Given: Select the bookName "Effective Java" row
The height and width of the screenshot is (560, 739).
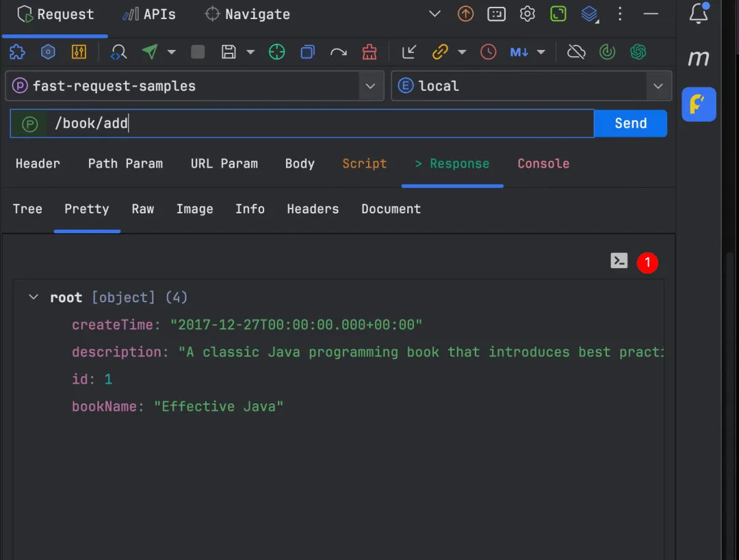Looking at the screenshot, I should (177, 407).
